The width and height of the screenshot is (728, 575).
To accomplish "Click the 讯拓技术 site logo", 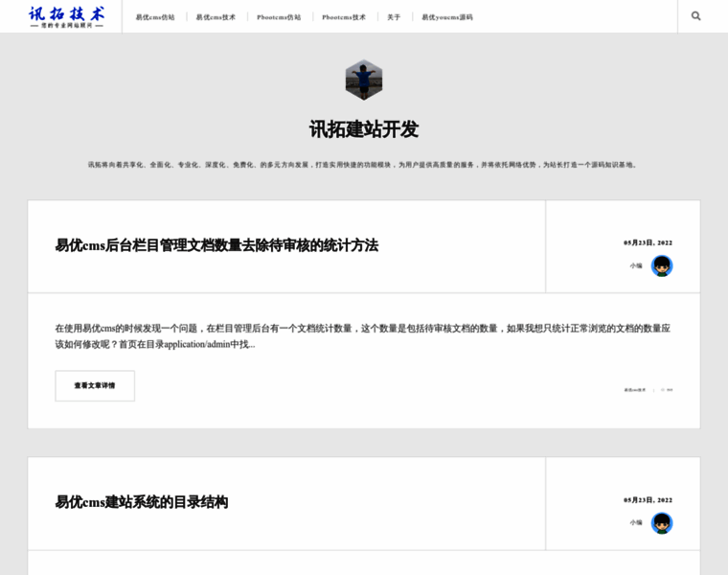I will pos(67,16).
